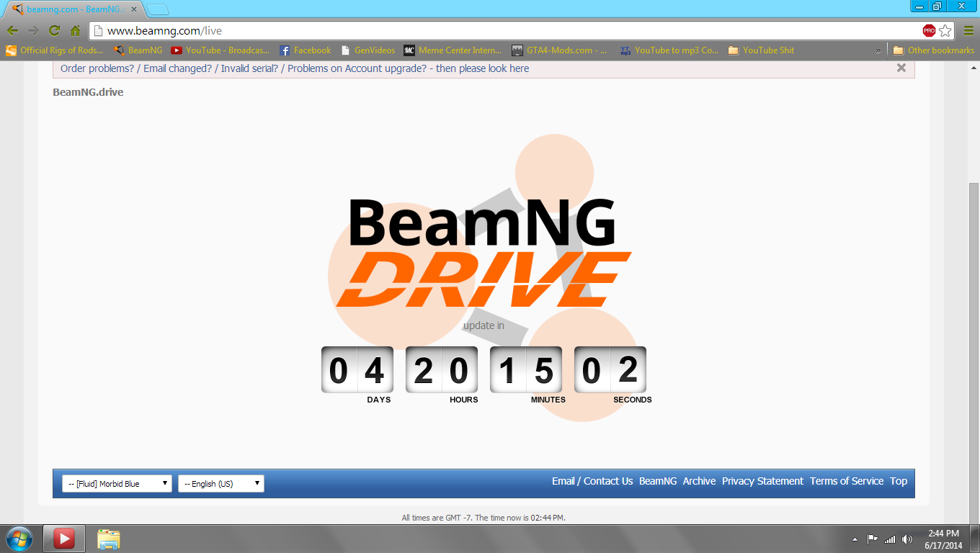Screen dimensions: 980x553
Task: Open Official Rigs of Rods bookmark
Action: [x=55, y=50]
